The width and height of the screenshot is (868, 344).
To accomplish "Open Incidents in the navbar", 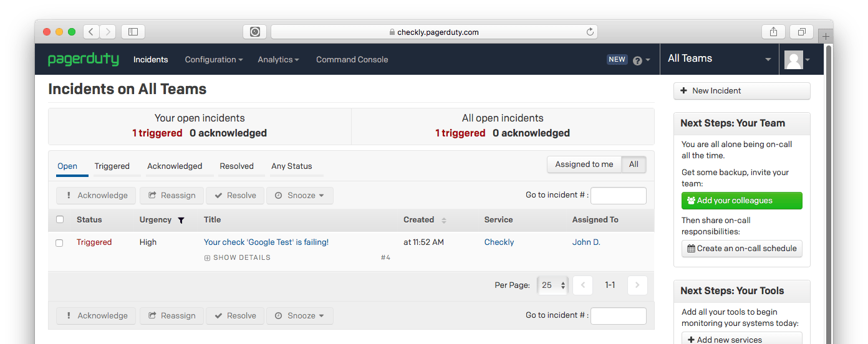I will pyautogui.click(x=151, y=60).
